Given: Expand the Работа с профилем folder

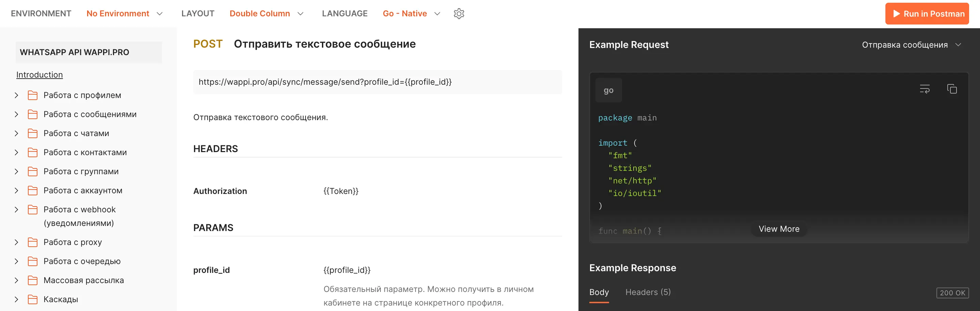Looking at the screenshot, I should (16, 95).
